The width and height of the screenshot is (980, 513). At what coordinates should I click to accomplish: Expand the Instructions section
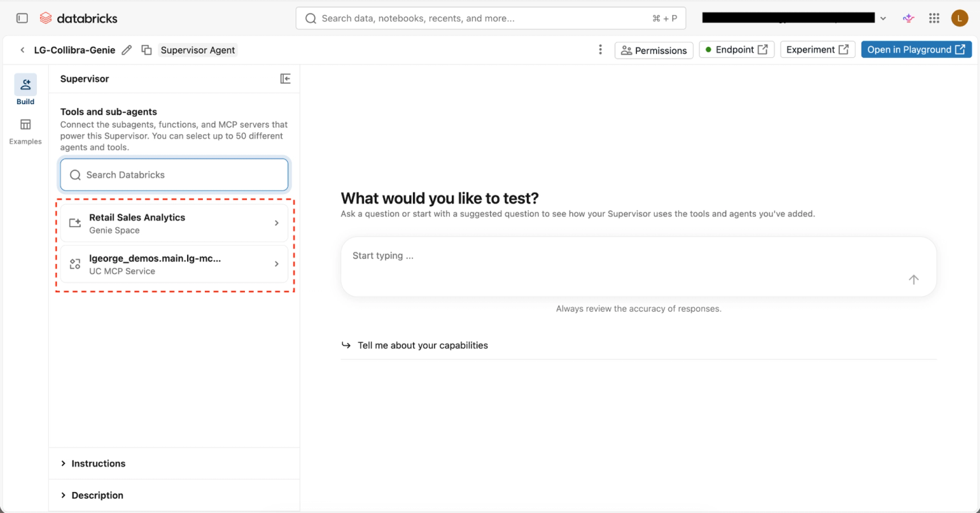(x=174, y=463)
